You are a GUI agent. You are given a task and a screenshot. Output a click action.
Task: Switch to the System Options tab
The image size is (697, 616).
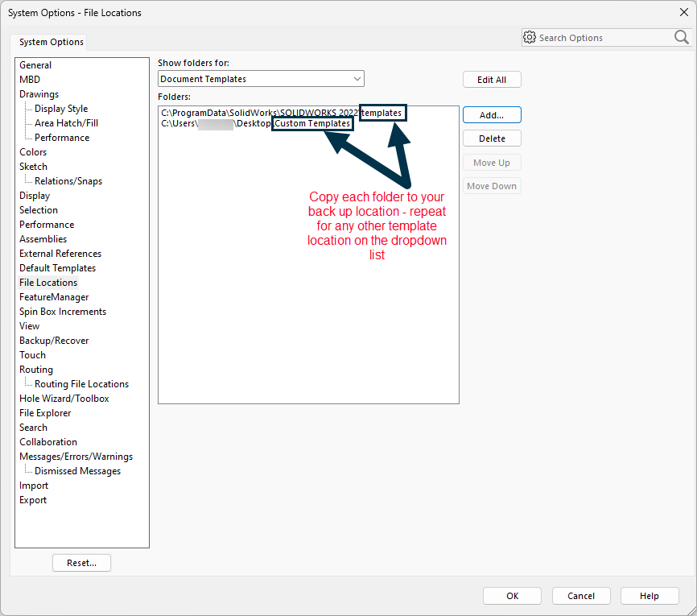[x=52, y=42]
